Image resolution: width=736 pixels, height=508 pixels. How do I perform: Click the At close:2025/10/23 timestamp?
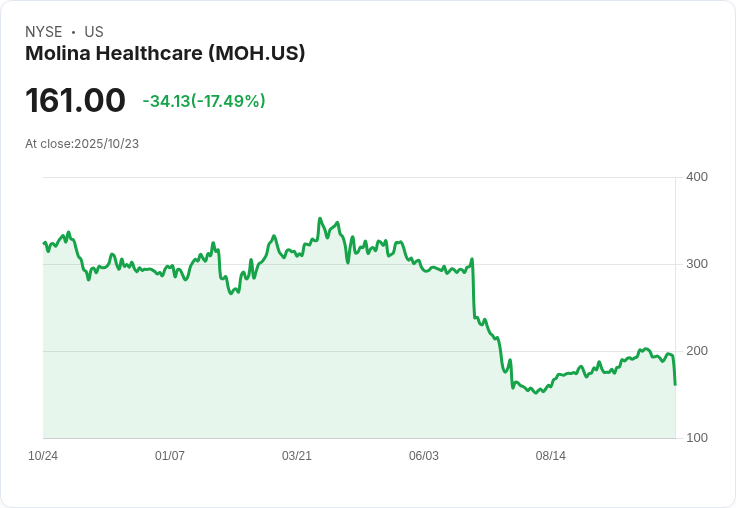point(82,143)
